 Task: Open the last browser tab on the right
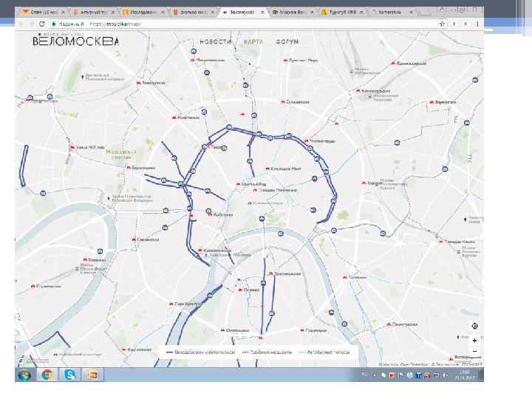(391, 12)
